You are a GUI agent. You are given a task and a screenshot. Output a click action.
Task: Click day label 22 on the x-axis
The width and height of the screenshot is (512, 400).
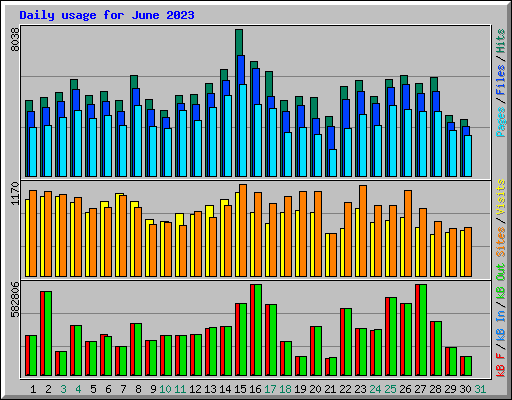345,389
